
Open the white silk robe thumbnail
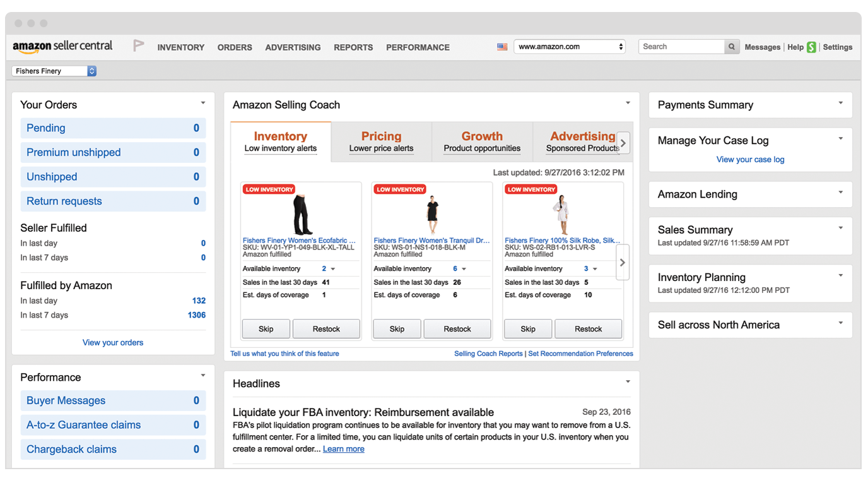[x=561, y=215]
